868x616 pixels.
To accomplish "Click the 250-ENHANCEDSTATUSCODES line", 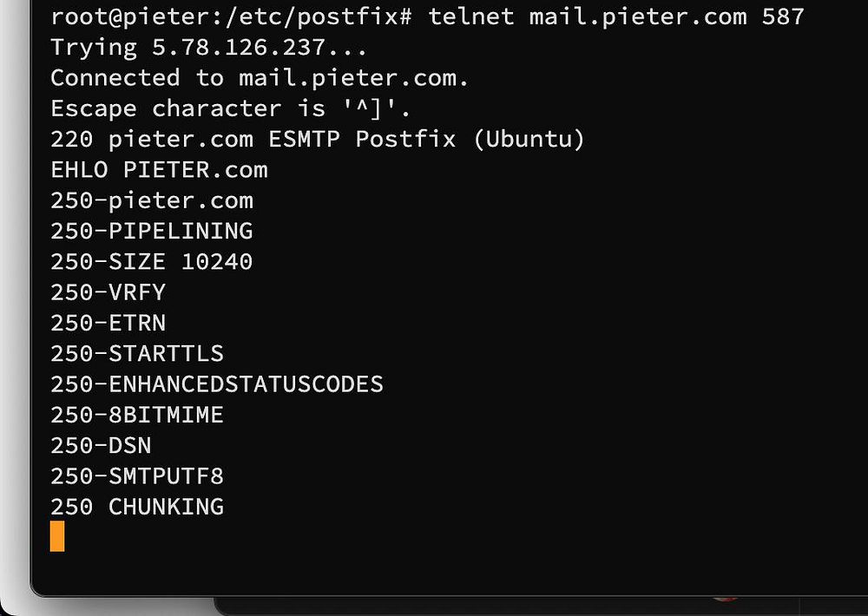I will tap(217, 384).
